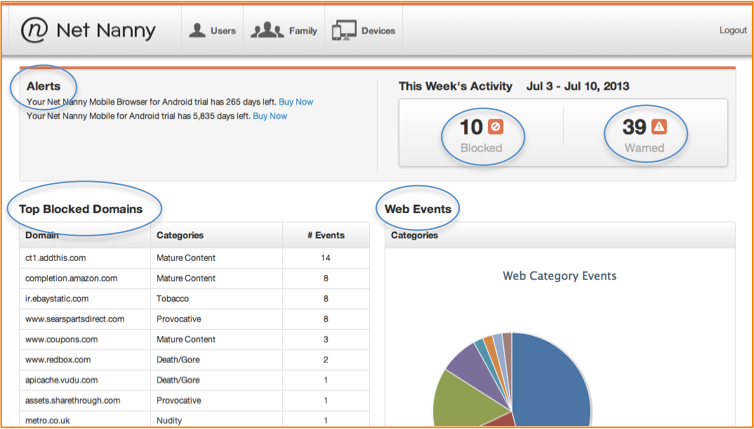
Task: Click the Family group icon
Action: click(x=267, y=30)
